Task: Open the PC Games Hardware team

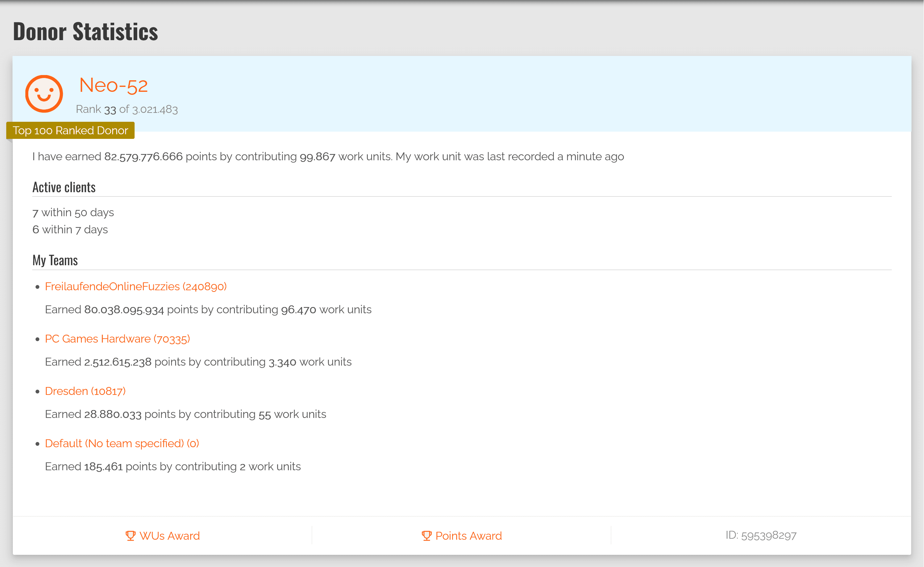Action: [117, 339]
